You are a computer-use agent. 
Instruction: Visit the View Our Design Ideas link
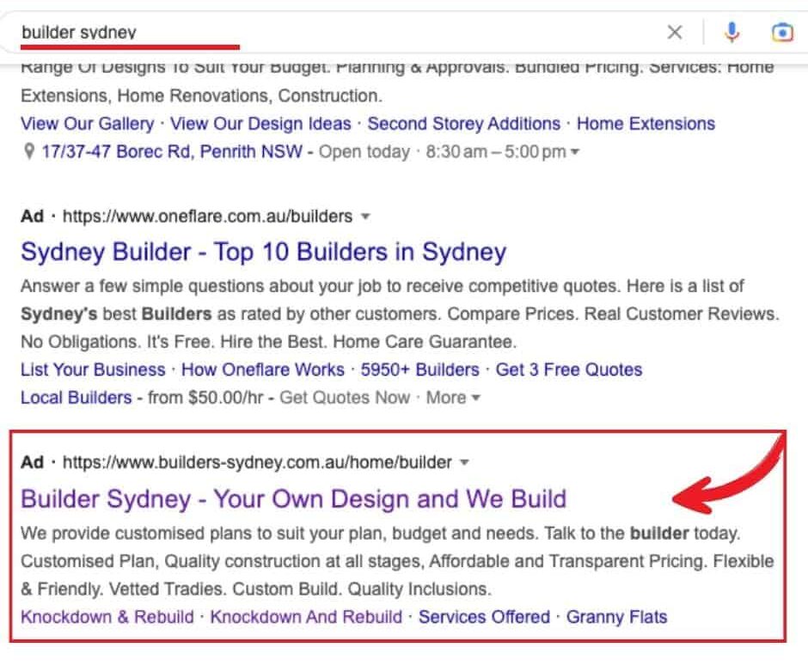click(260, 124)
